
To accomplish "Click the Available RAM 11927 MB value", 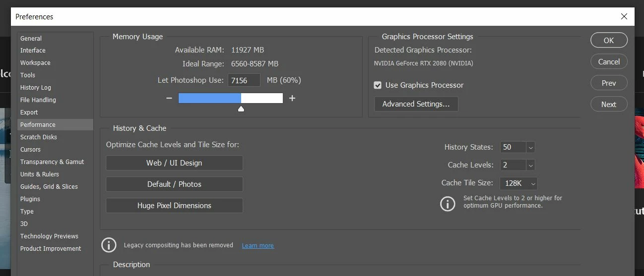I will pyautogui.click(x=248, y=50).
